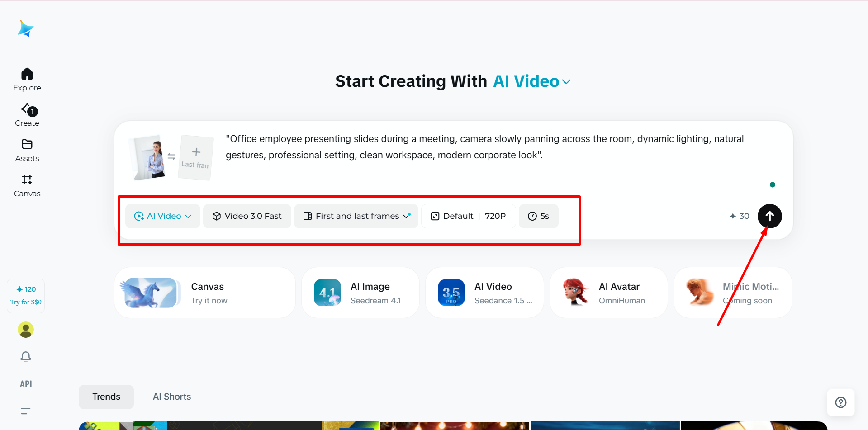Open the AI Avatar OmniHuman card
868x430 pixels.
coord(608,293)
